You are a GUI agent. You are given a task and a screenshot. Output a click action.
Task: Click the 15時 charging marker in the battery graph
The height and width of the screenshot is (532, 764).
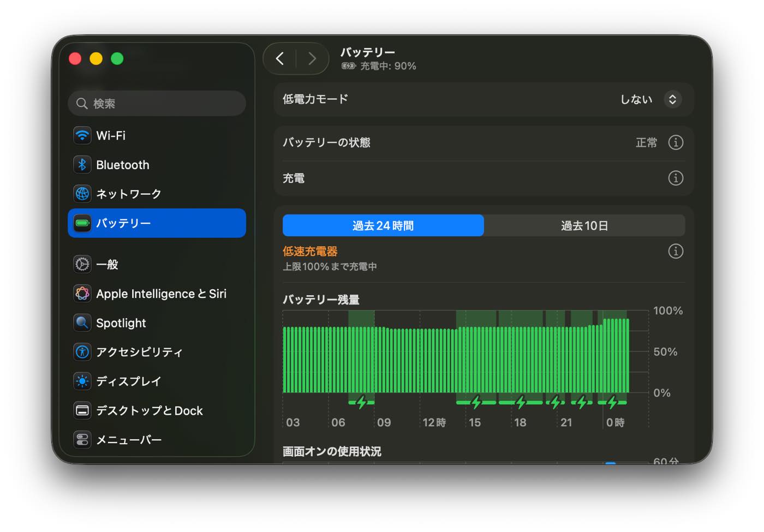point(476,403)
